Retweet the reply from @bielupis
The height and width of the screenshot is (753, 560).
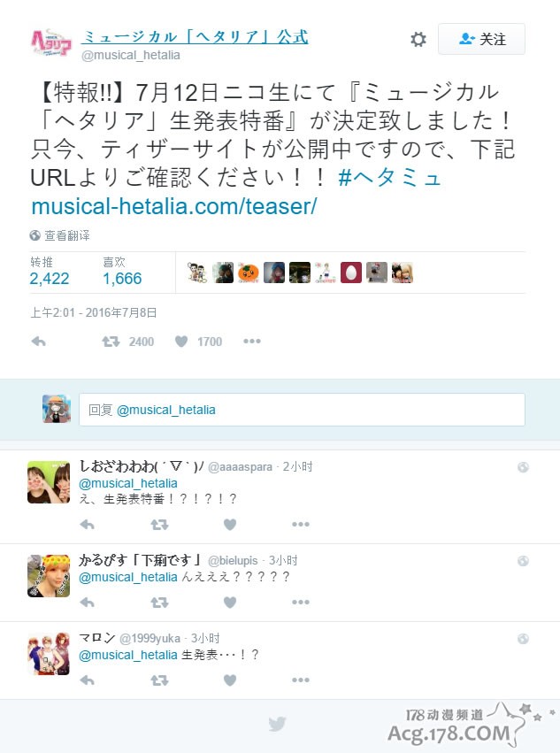click(x=159, y=603)
